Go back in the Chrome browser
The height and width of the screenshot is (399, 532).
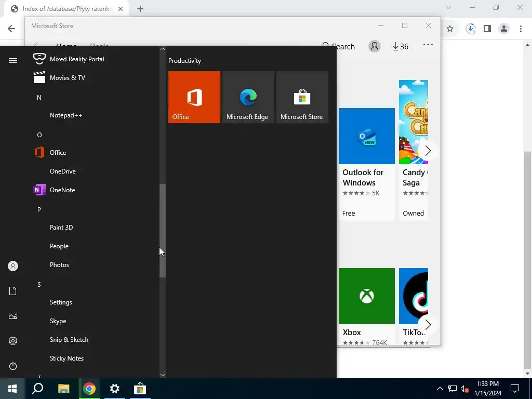(11, 29)
